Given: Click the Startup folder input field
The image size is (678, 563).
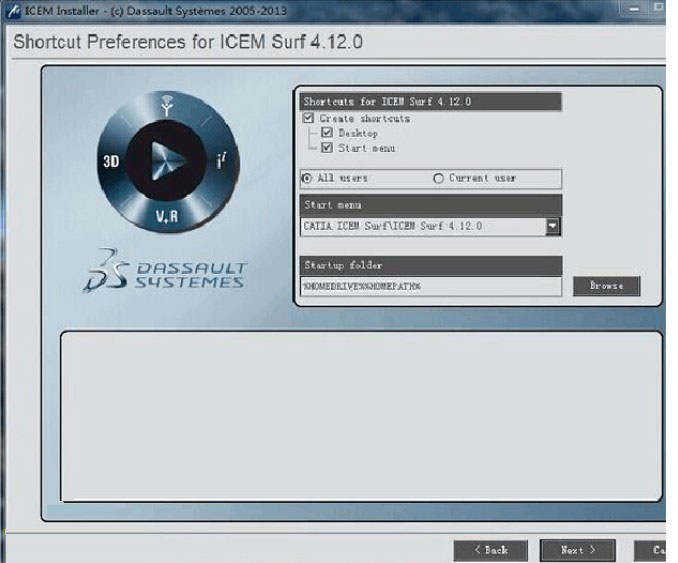Looking at the screenshot, I should [431, 286].
